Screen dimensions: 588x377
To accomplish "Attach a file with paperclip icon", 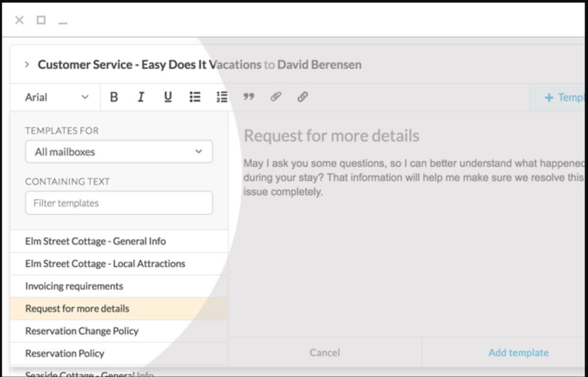I will click(275, 97).
